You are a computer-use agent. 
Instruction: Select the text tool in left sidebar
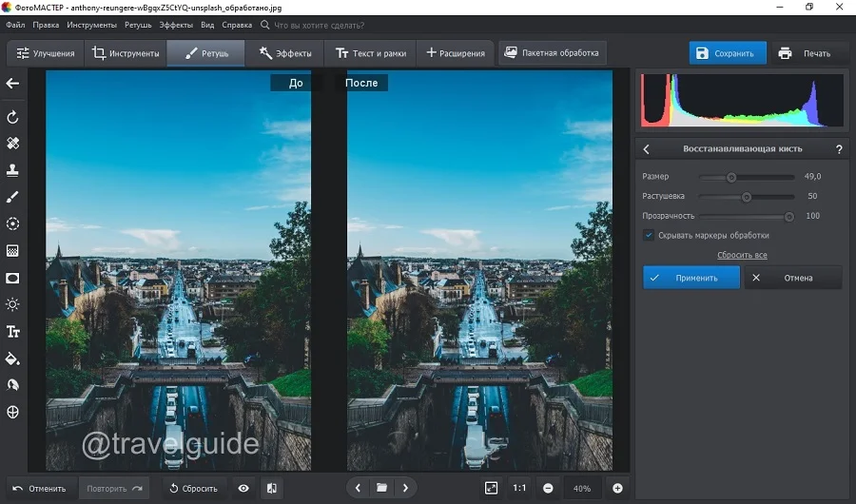[x=13, y=332]
